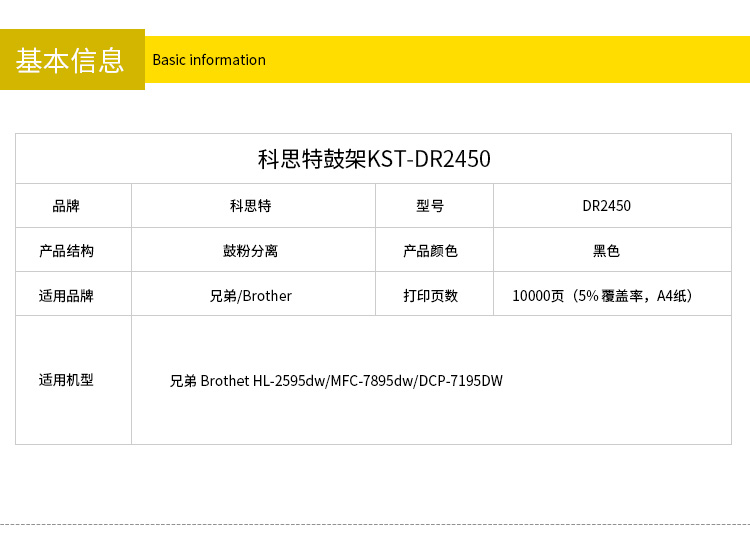Select the brand value 科思特
Screen dimensions: 750x533
pyautogui.click(x=250, y=206)
